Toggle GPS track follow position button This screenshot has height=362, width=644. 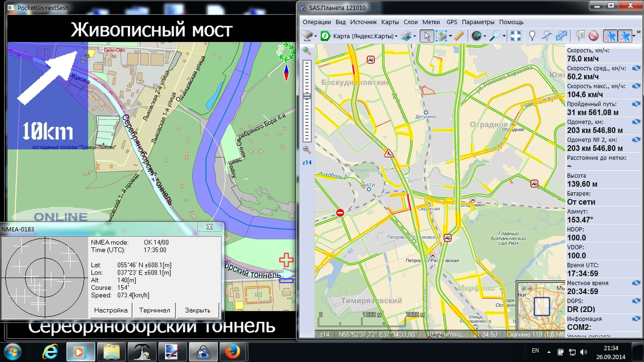pos(610,36)
